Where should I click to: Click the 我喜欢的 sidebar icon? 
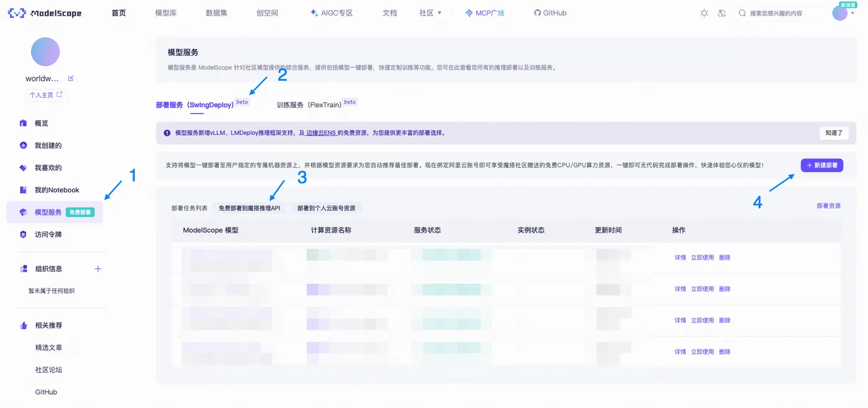24,168
